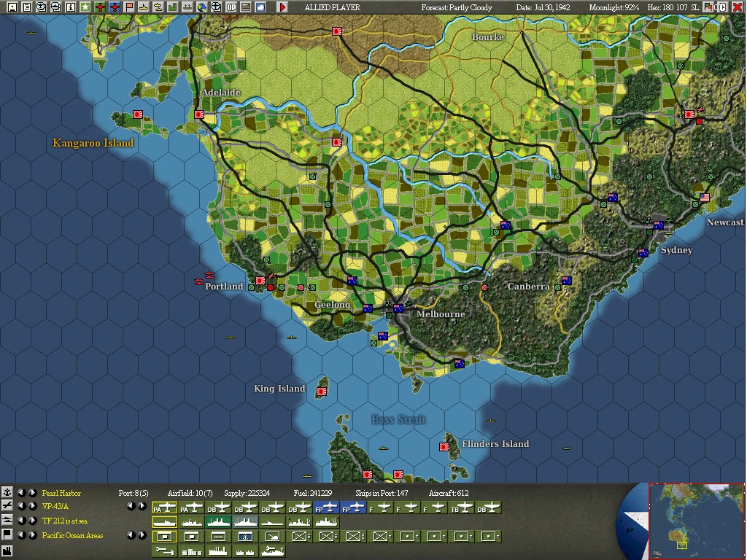The width and height of the screenshot is (747, 560).
Task: Select the highlighted first PA aircraft unit
Action: click(165, 507)
